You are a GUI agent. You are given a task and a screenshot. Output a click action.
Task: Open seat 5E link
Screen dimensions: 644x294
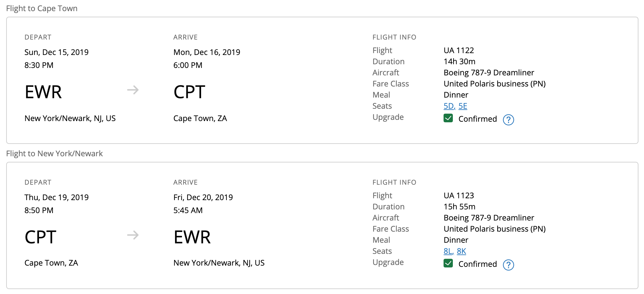pyautogui.click(x=463, y=106)
